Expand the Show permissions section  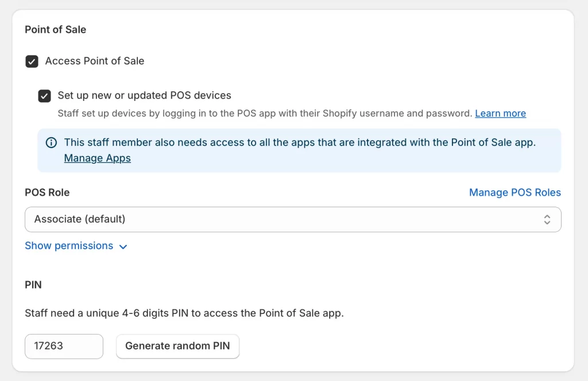coord(69,246)
